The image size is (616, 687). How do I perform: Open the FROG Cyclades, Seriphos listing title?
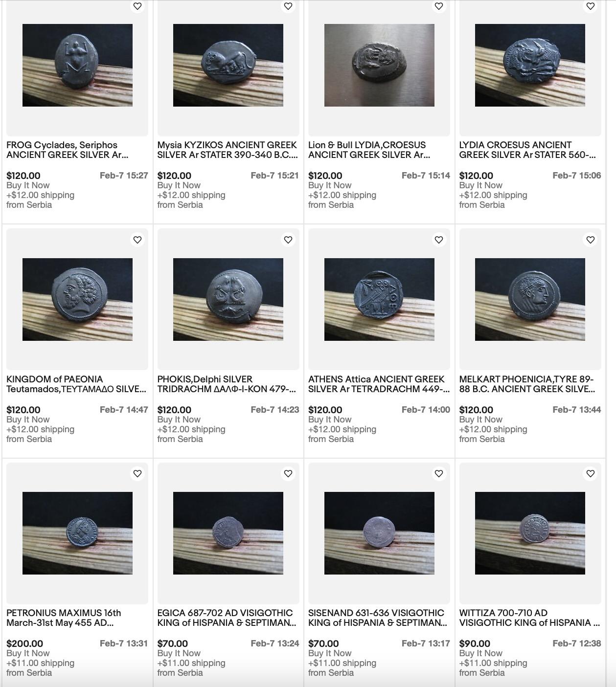point(68,150)
